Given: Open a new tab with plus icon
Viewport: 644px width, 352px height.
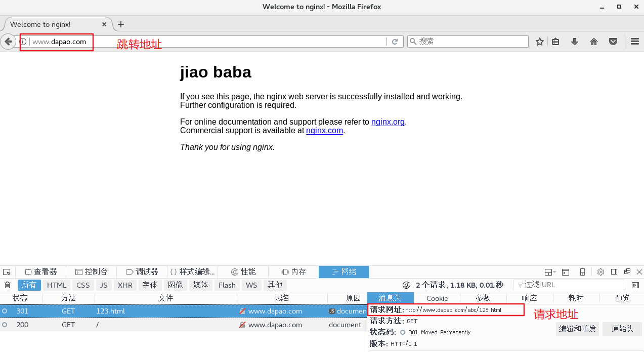Looking at the screenshot, I should click(x=121, y=24).
